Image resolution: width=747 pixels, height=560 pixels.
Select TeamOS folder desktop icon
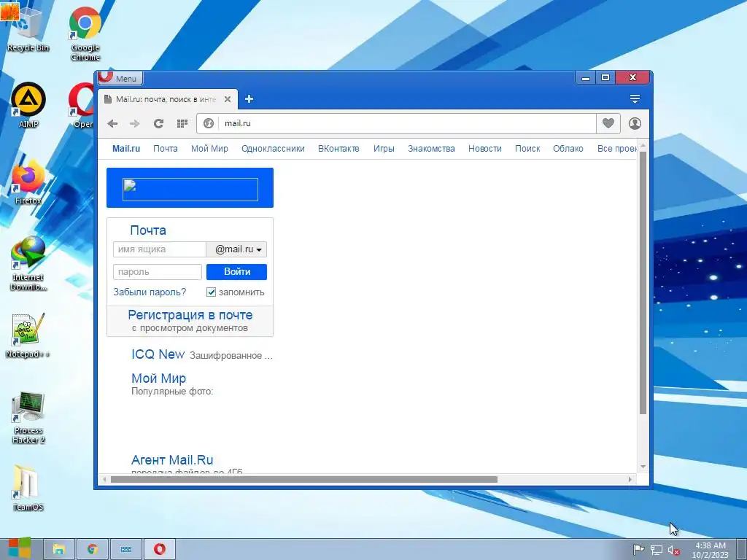(x=28, y=488)
